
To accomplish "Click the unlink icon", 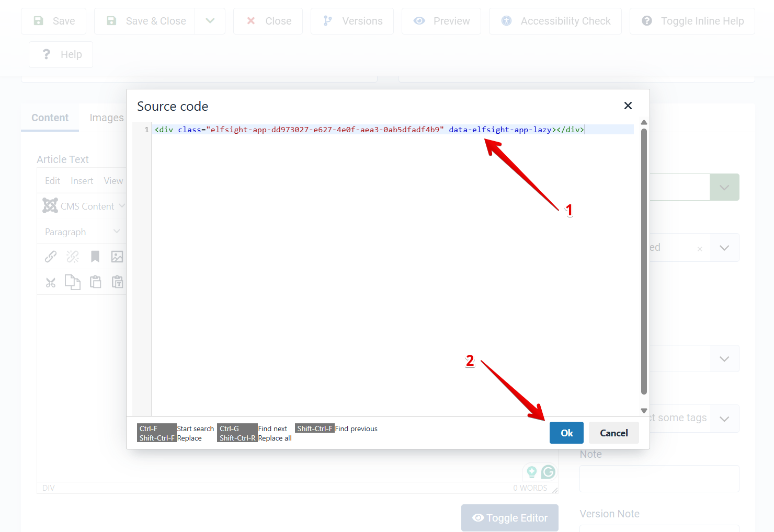I will pyautogui.click(x=73, y=257).
